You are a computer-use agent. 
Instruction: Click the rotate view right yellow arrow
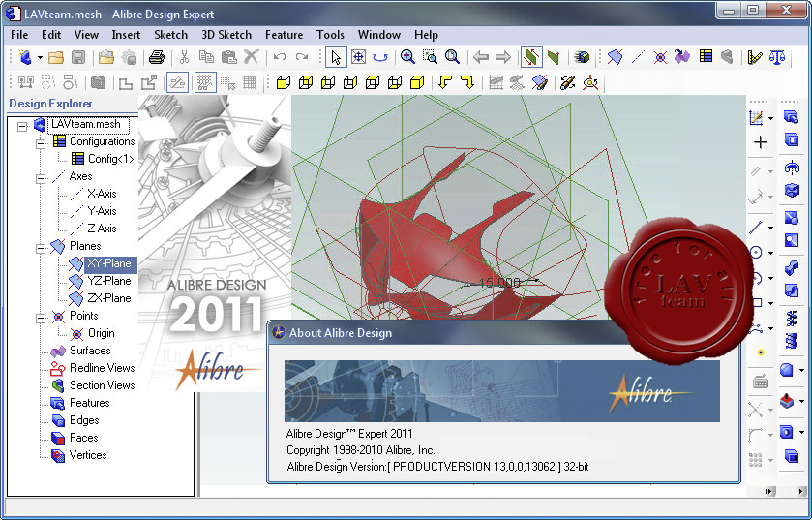point(466,82)
